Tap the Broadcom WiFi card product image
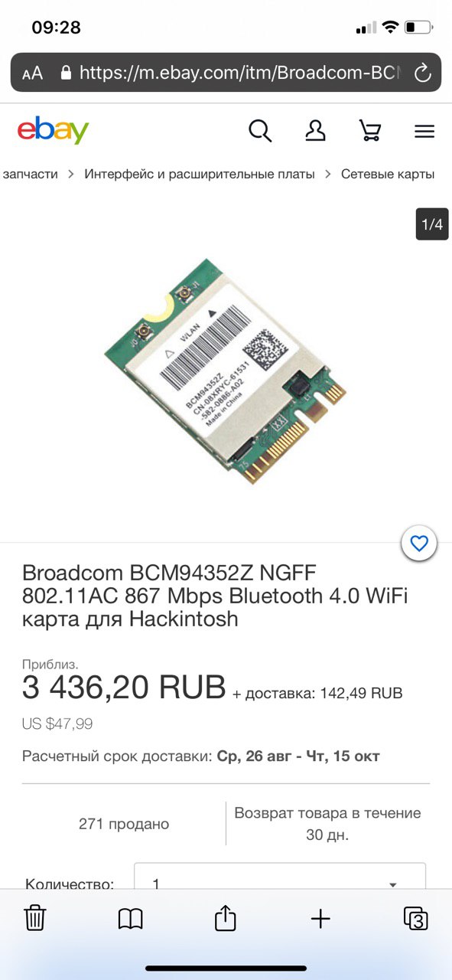 point(226,371)
